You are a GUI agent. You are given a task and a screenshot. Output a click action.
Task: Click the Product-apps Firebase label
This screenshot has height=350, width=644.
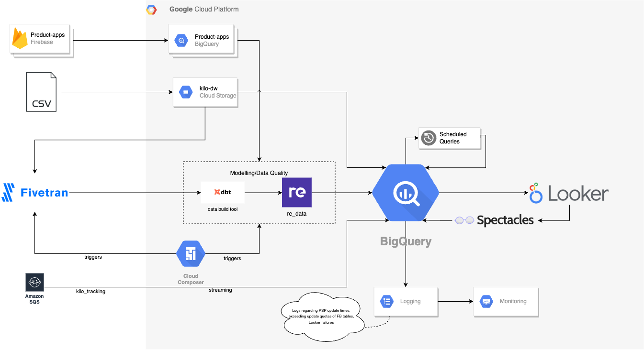47,38
